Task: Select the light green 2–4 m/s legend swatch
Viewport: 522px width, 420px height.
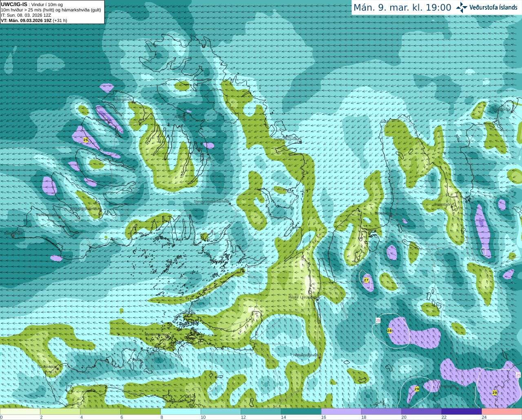Action: (x=60, y=411)
